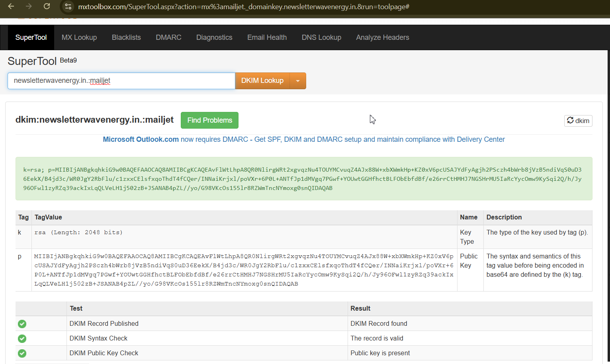Go to the Blacklists tab
The image size is (610, 364).
tap(126, 37)
